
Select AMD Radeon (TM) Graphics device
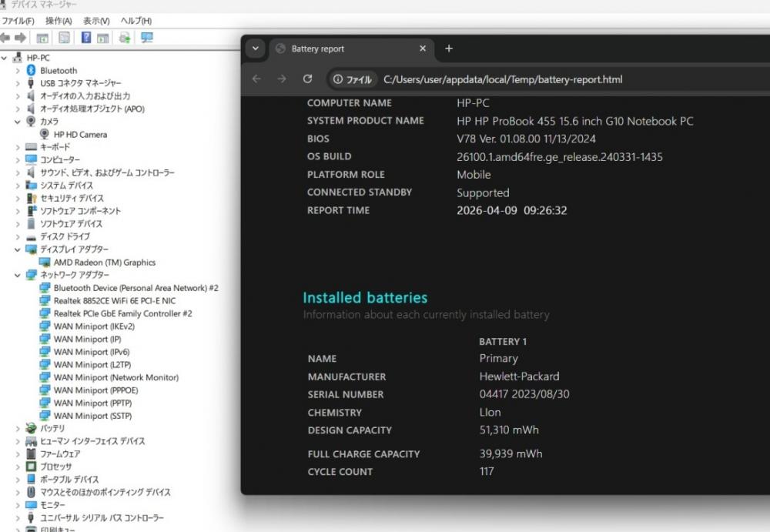point(104,263)
